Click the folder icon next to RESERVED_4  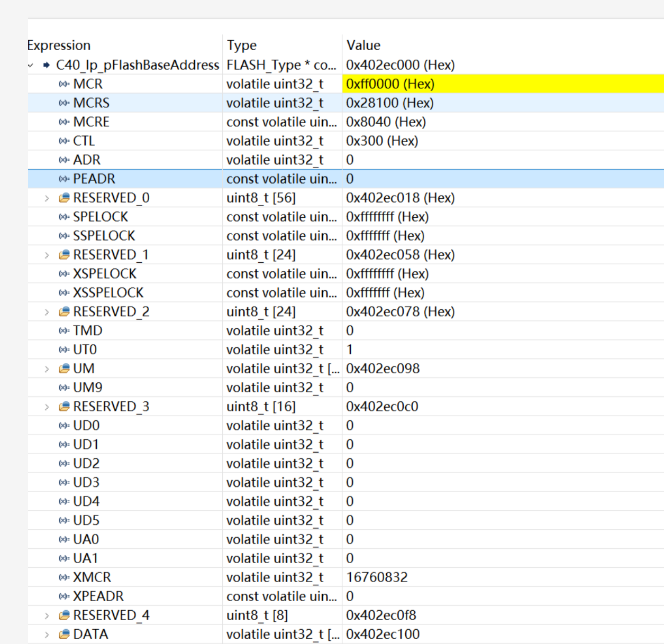click(x=63, y=615)
